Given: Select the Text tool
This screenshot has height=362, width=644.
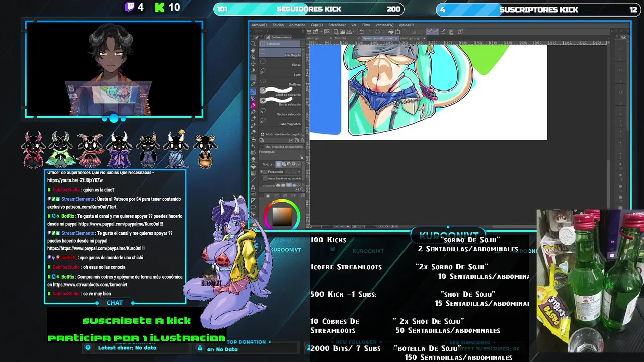Looking at the screenshot, I should [x=253, y=187].
